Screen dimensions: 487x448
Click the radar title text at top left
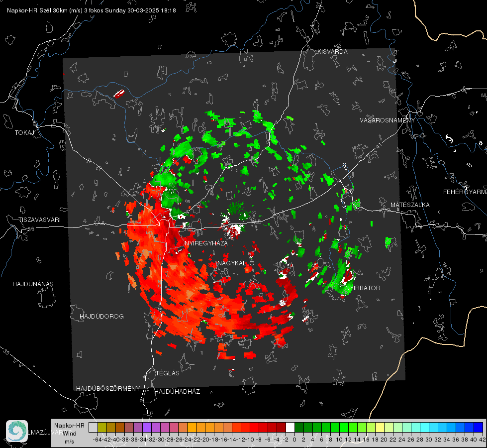92,10
